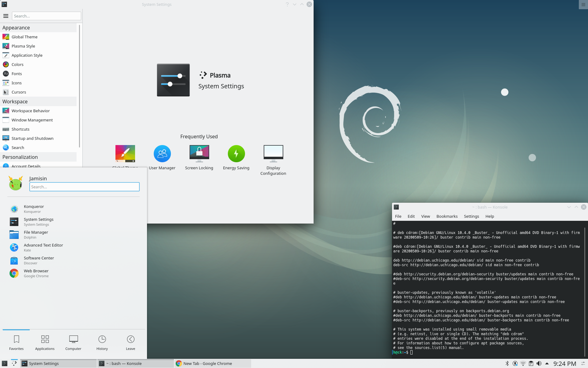Open Konsole Settings menu
This screenshot has height=368, width=588.
[471, 216]
